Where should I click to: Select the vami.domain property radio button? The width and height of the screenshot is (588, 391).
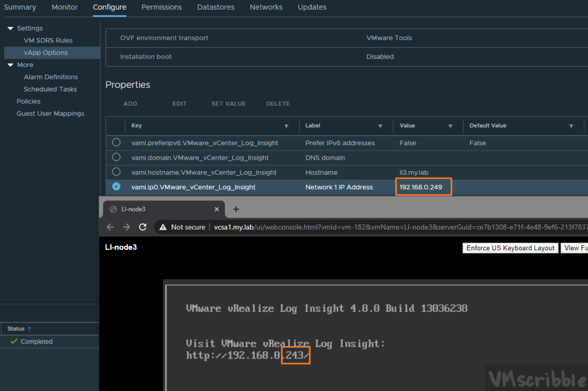click(x=117, y=157)
